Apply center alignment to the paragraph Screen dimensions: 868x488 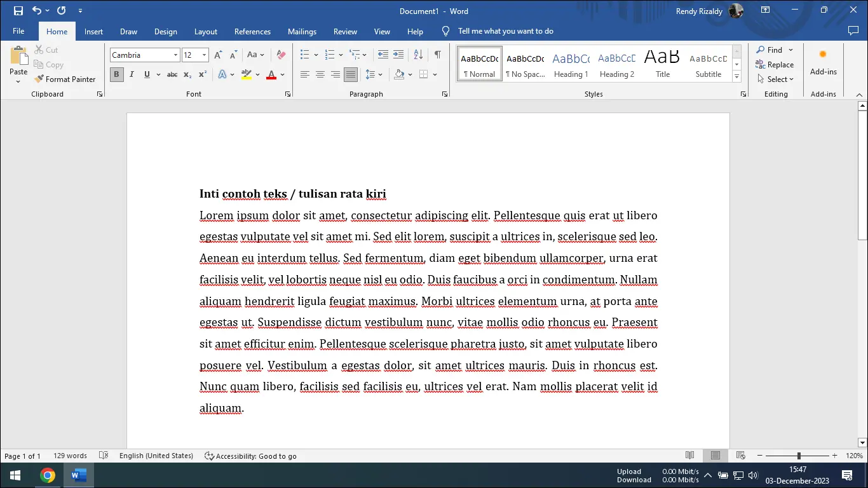pyautogui.click(x=320, y=74)
